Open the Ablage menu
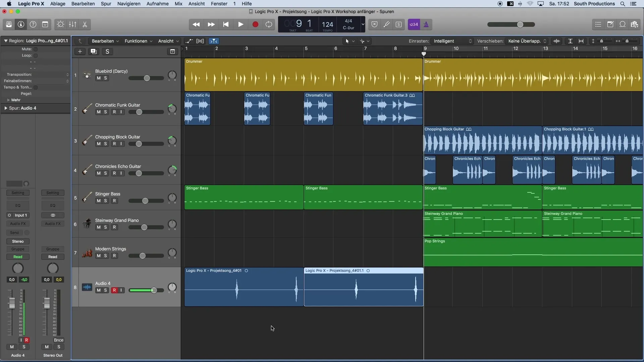This screenshot has width=644, height=362. [58, 4]
